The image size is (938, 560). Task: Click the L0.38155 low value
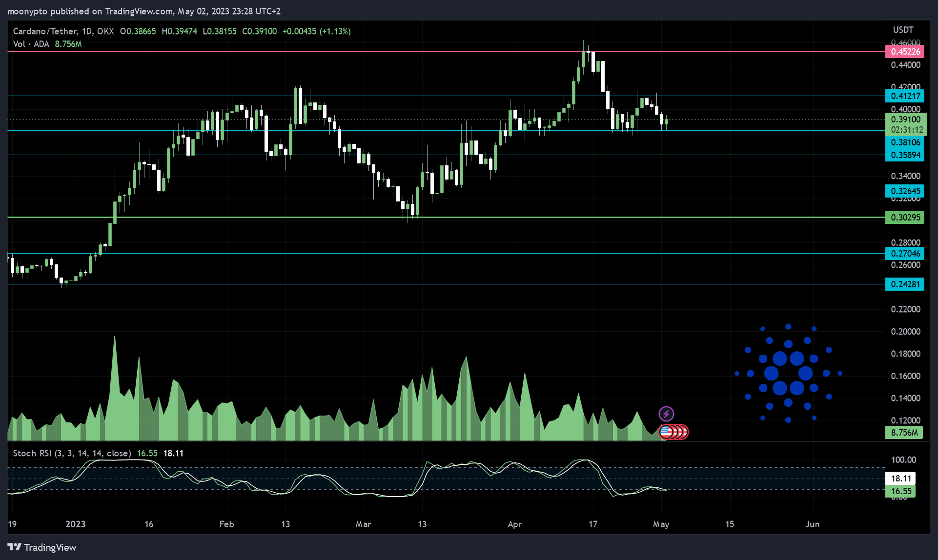[x=219, y=31]
